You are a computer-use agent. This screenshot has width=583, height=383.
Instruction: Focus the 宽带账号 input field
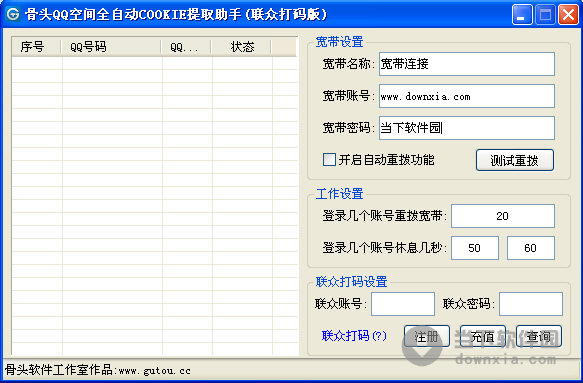(x=467, y=96)
